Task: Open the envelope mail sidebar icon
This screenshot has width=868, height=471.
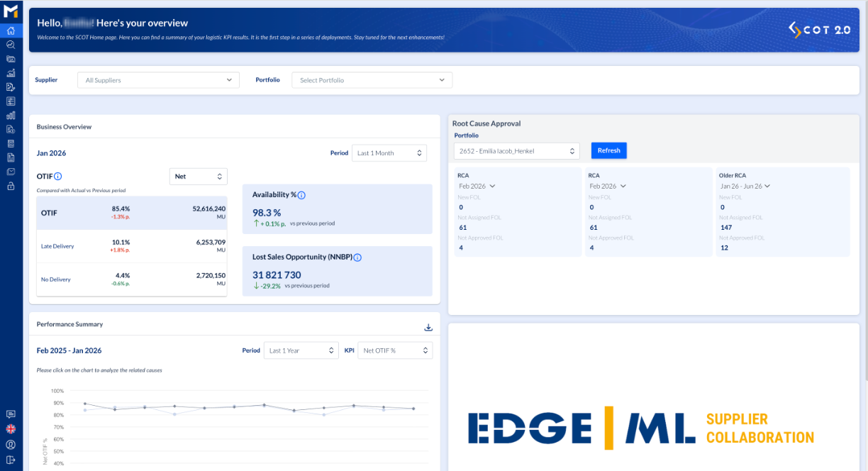Action: pyautogui.click(x=11, y=172)
